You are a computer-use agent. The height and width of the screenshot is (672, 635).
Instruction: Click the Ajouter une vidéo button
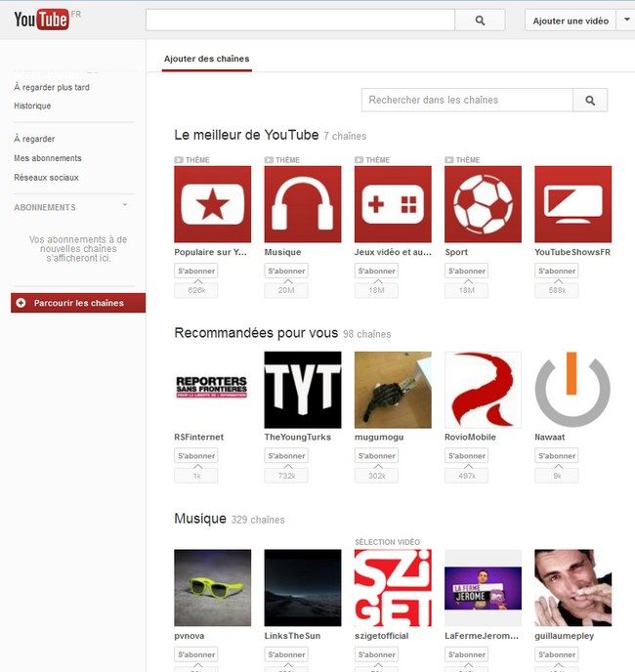click(571, 21)
